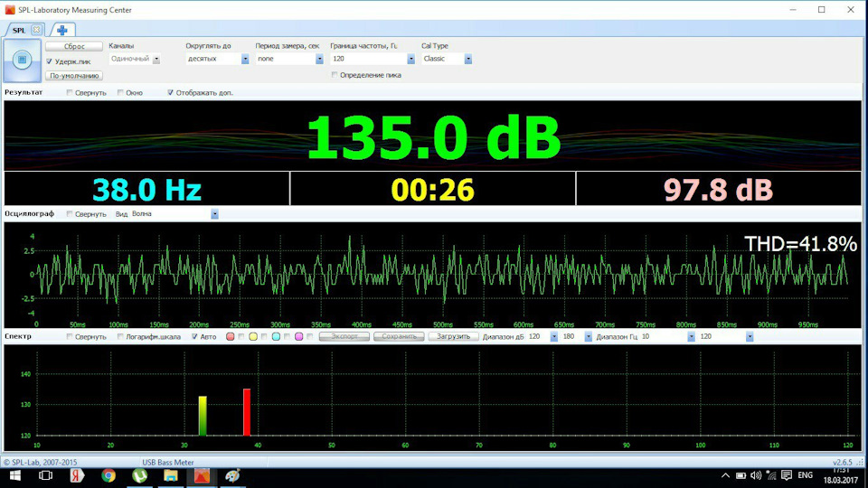Image resolution: width=868 pixels, height=488 pixels.
Task: Open File Explorer from the taskbar
Action: tap(170, 475)
